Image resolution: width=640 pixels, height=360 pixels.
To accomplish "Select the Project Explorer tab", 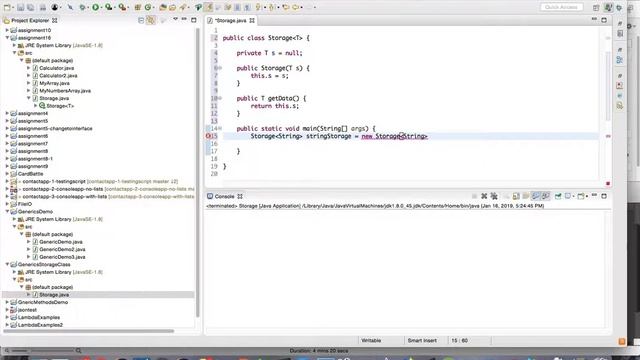I will pyautogui.click(x=30, y=20).
